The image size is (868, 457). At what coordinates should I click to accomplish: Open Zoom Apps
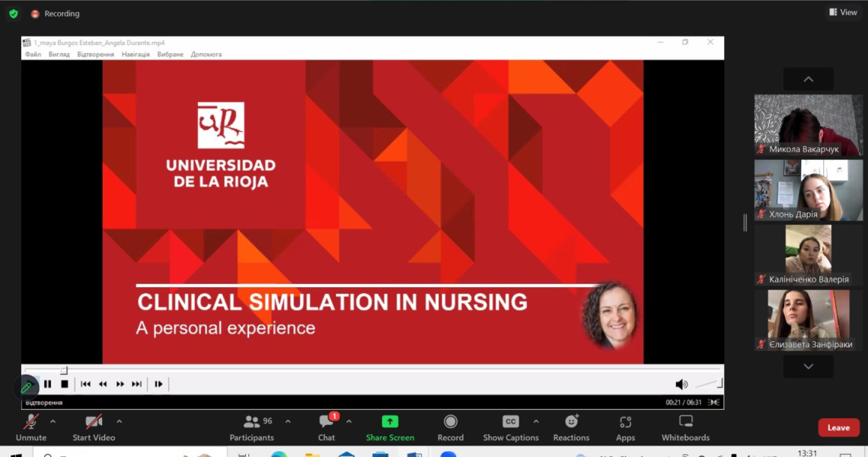[x=626, y=428]
